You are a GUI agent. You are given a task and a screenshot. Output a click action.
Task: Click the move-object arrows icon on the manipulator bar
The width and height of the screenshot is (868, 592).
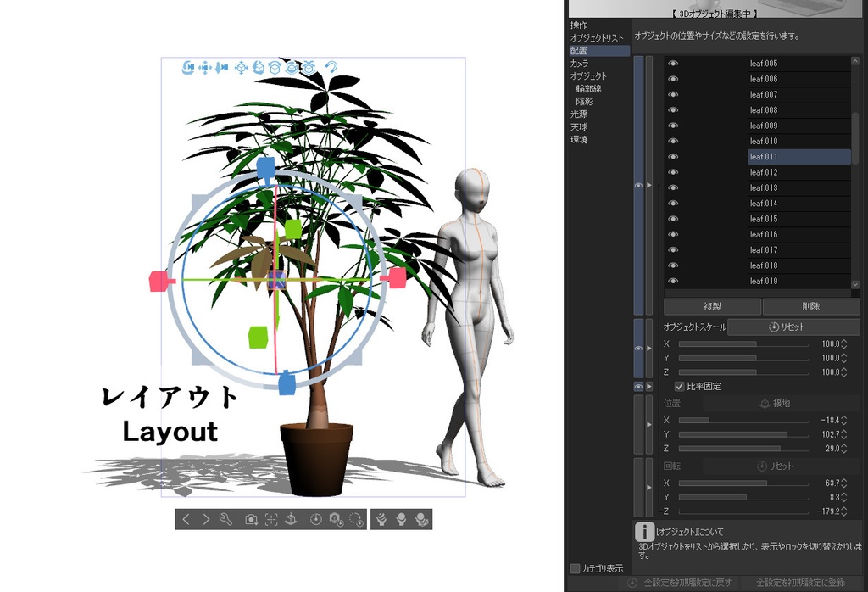240,68
